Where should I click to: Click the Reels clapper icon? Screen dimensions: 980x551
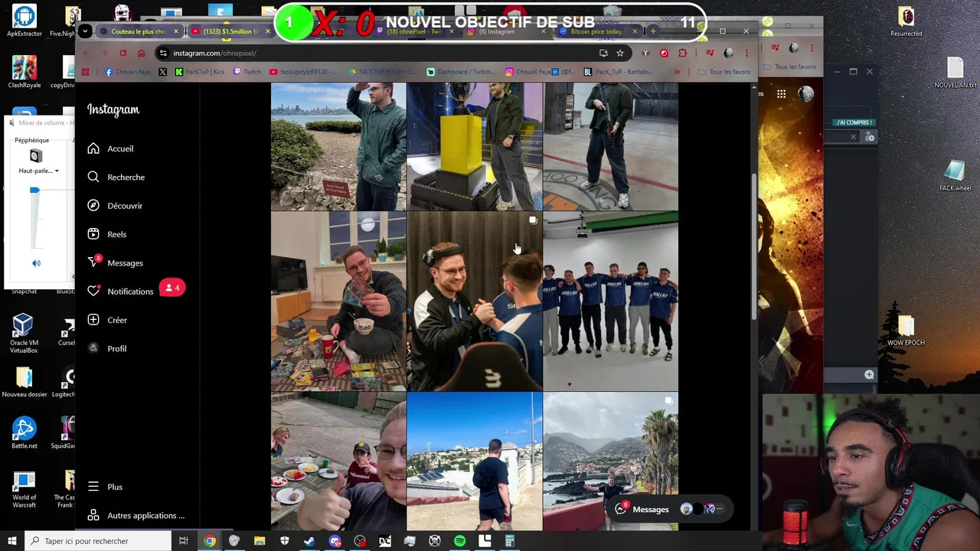(93, 234)
